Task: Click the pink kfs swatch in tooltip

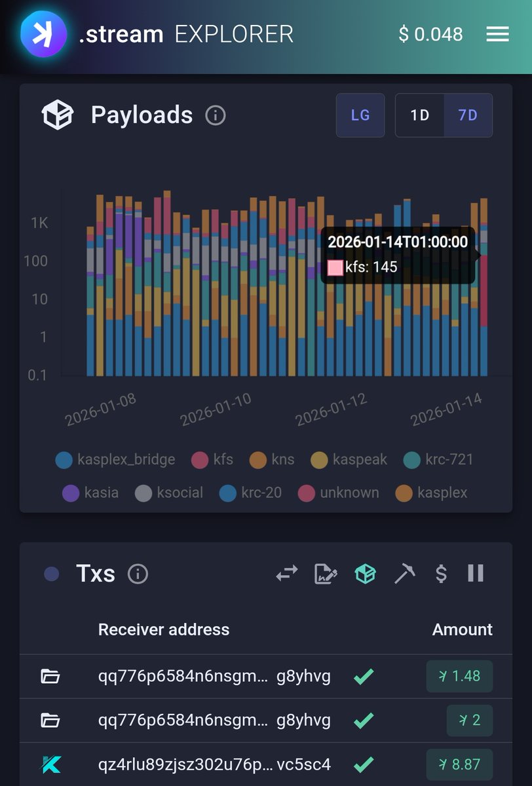Action: pos(335,267)
